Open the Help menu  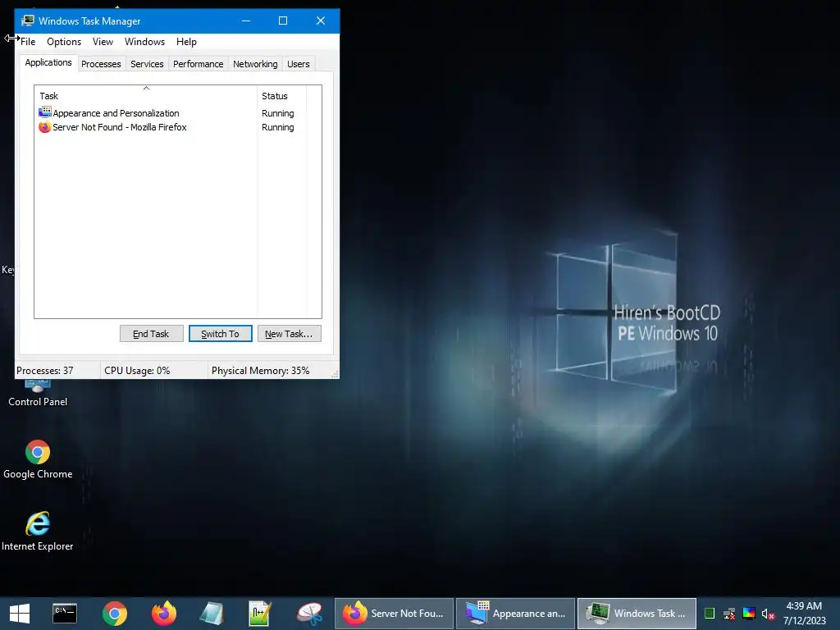[186, 42]
